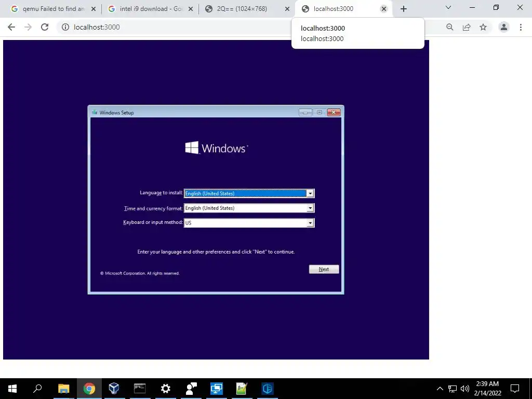View site information icon
Screen dimensions: 532x399
pos(65,27)
